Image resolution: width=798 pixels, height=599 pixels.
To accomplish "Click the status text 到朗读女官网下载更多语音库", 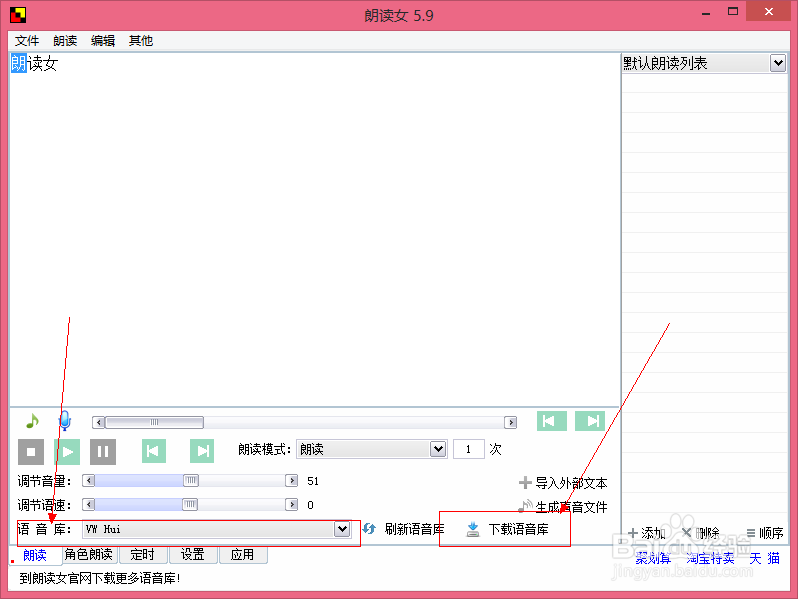I will click(100, 578).
